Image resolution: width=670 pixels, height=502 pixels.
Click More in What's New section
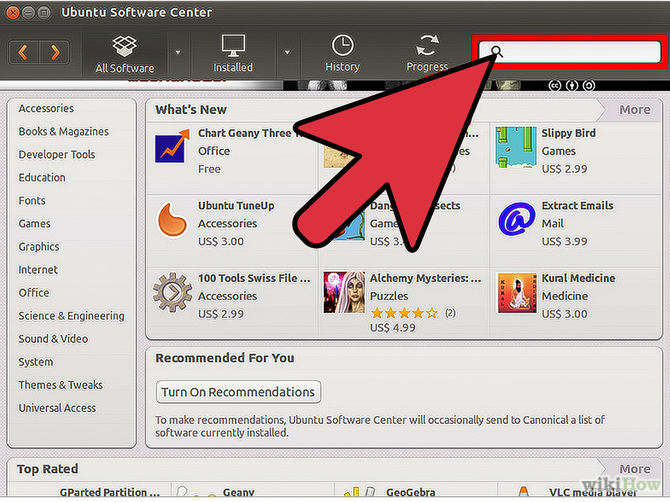tap(634, 110)
